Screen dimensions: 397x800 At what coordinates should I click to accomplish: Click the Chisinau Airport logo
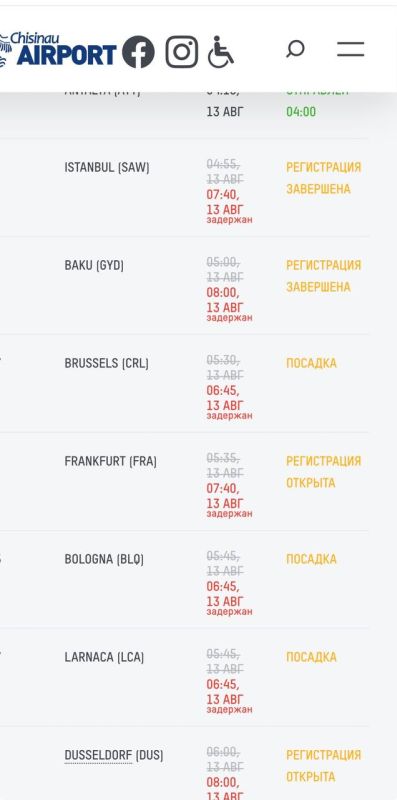coord(58,49)
